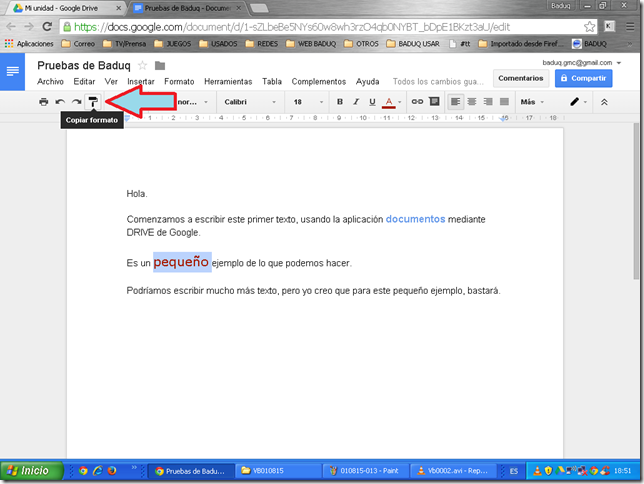The image size is (644, 484).
Task: Align text to the right
Action: tap(488, 101)
